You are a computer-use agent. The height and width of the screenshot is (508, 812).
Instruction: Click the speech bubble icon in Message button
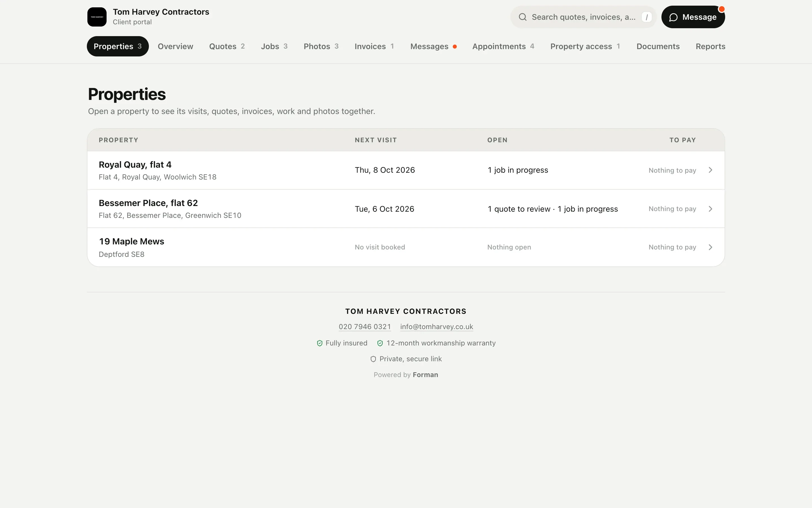(673, 17)
